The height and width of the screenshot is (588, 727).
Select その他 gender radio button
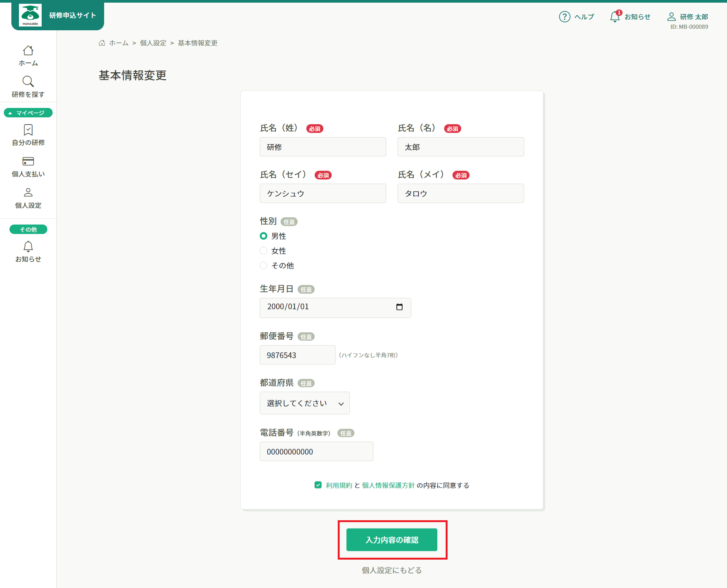coord(264,265)
